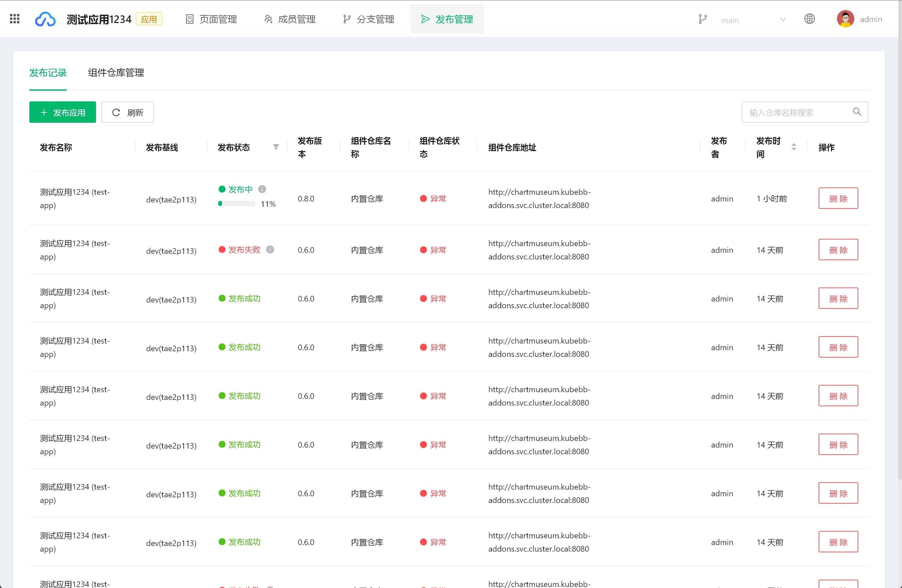902x588 pixels.
Task: Click the cloud logo icon
Action: coord(45,19)
